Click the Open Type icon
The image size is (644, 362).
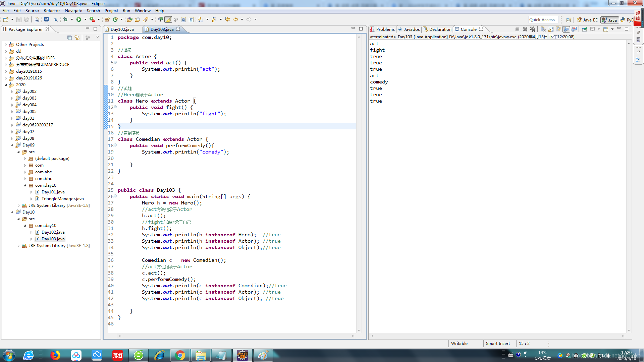pyautogui.click(x=129, y=19)
